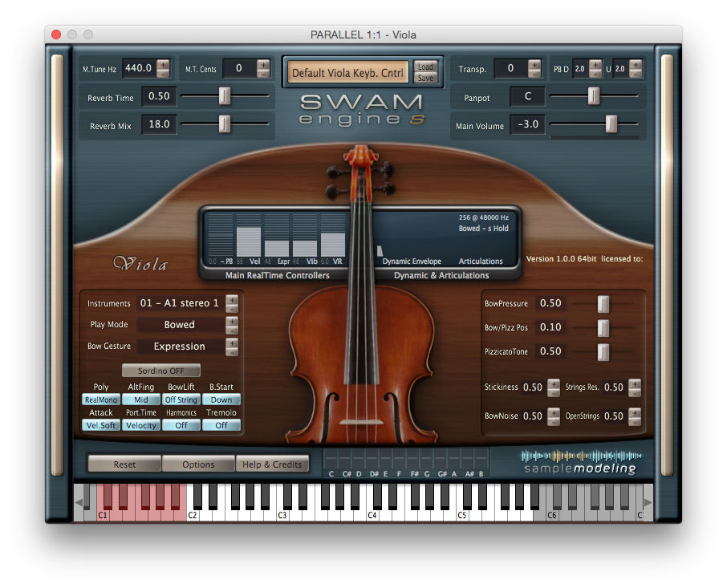This screenshot has height=588, width=727.
Task: Toggle Sordino on
Action: coord(160,370)
